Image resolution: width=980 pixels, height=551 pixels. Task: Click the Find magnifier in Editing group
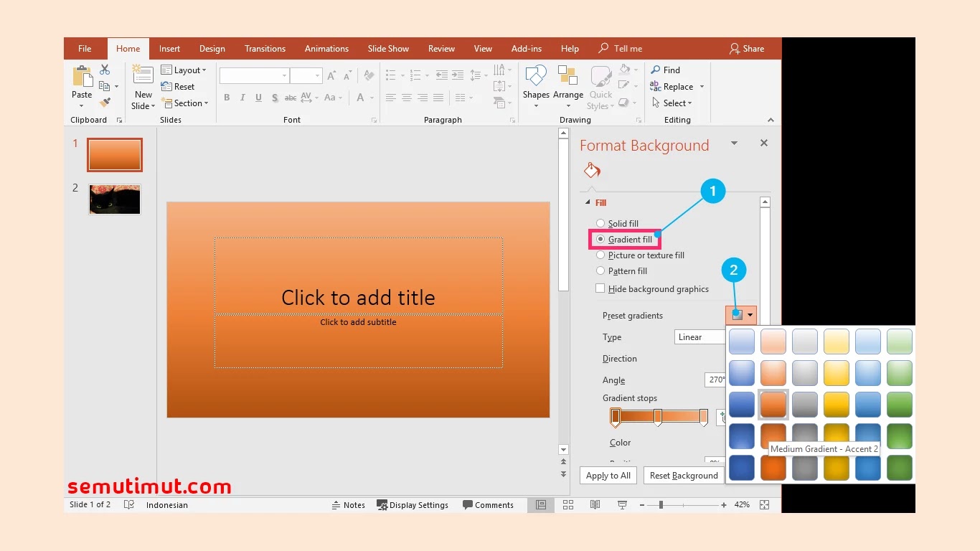pyautogui.click(x=656, y=70)
